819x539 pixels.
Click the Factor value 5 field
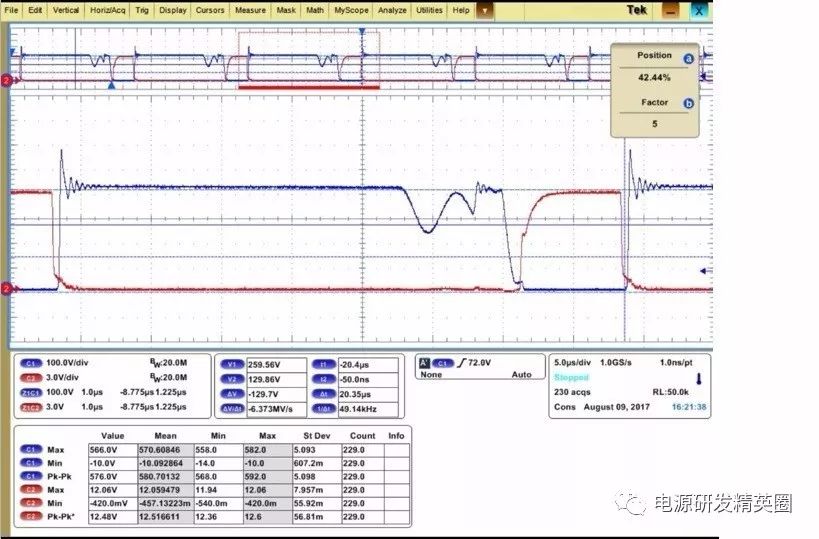coord(654,121)
